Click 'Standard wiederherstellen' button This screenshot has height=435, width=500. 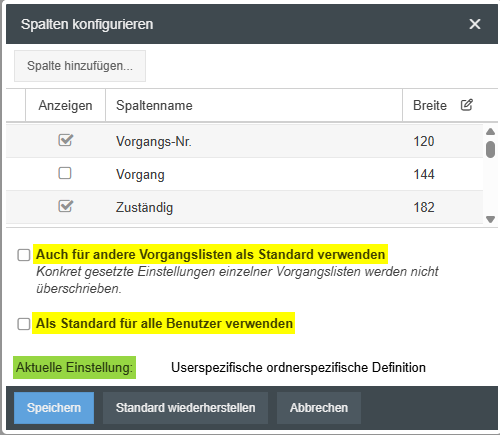point(185,408)
